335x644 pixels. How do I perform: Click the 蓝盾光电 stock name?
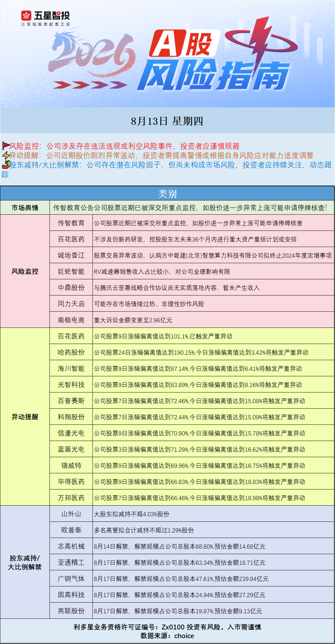(71, 449)
